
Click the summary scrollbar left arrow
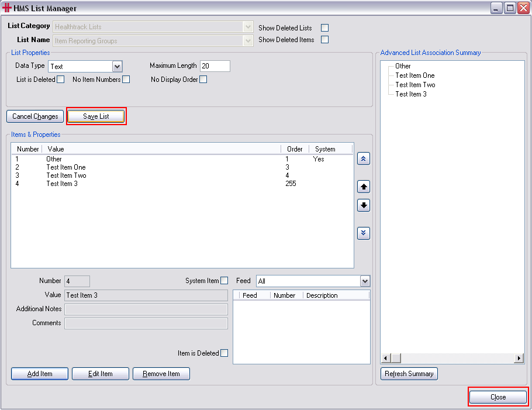click(x=385, y=358)
